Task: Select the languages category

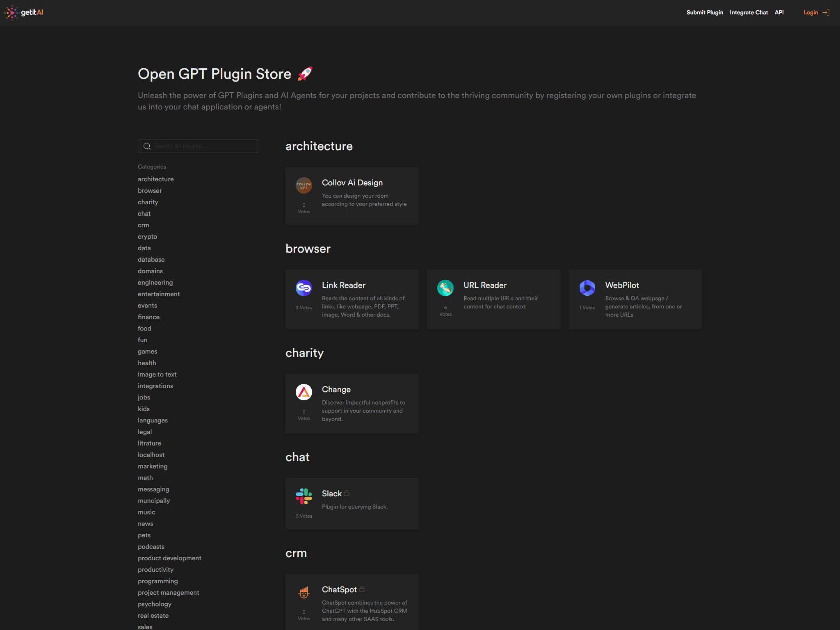Action: coord(153,420)
